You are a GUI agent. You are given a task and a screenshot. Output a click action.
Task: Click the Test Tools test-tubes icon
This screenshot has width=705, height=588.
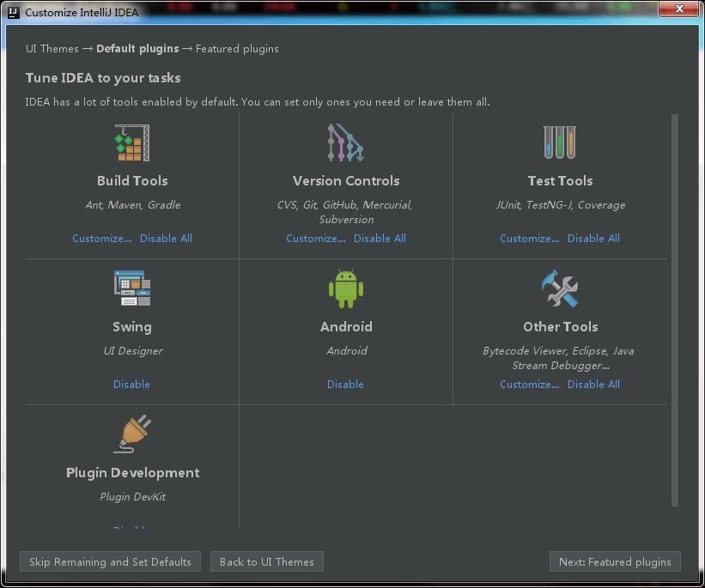pos(560,142)
